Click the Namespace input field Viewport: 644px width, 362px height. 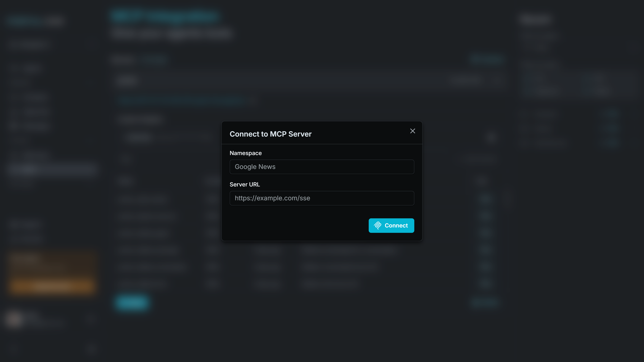coord(322,167)
